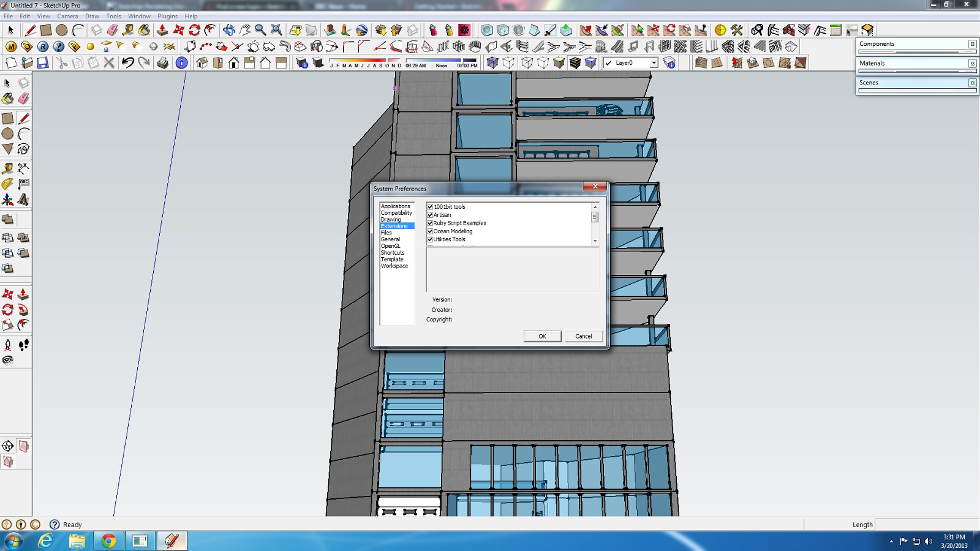The image size is (980, 551).
Task: Click the 3D Text tool icon
Action: coord(23,200)
